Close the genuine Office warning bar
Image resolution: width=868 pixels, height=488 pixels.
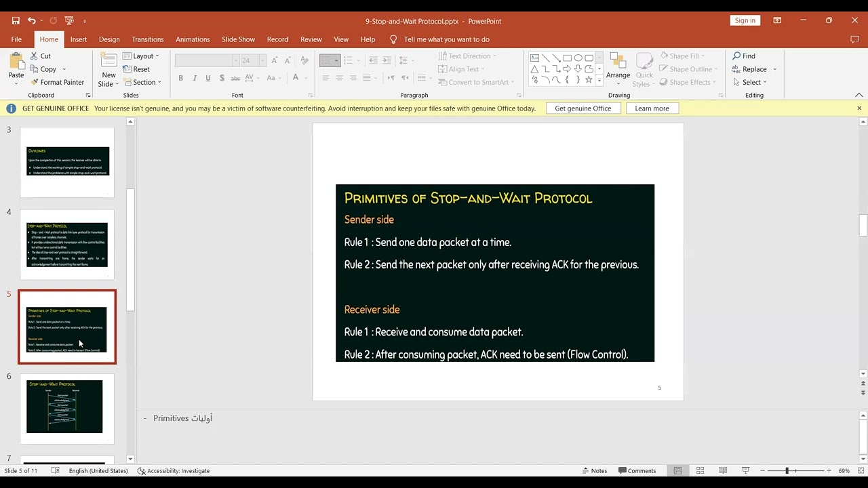click(859, 108)
